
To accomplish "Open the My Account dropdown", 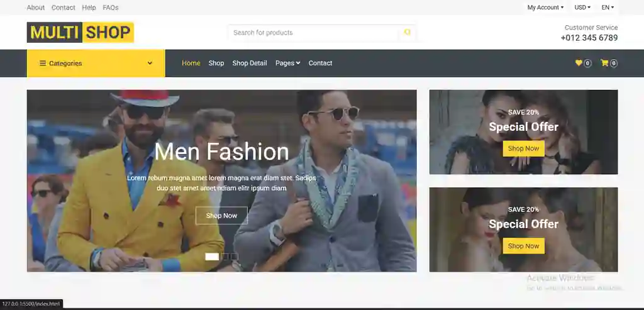I will (545, 8).
